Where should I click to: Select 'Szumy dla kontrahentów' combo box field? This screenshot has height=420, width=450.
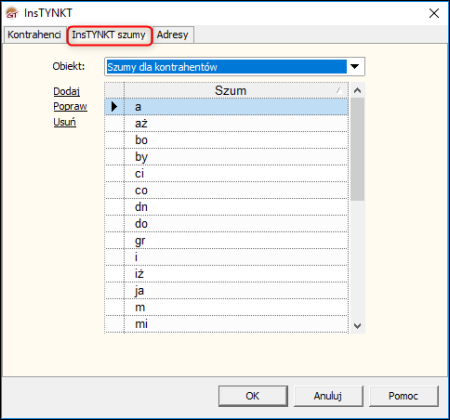(x=235, y=67)
